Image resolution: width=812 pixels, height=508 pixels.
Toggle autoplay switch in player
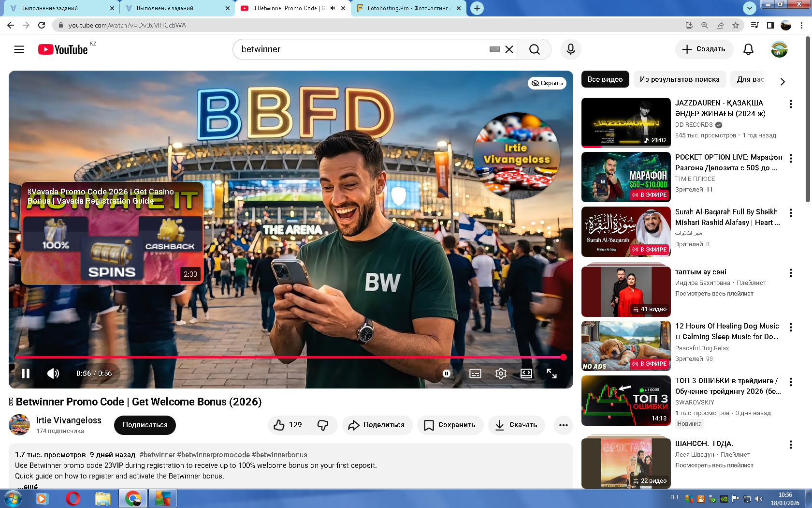(x=447, y=374)
